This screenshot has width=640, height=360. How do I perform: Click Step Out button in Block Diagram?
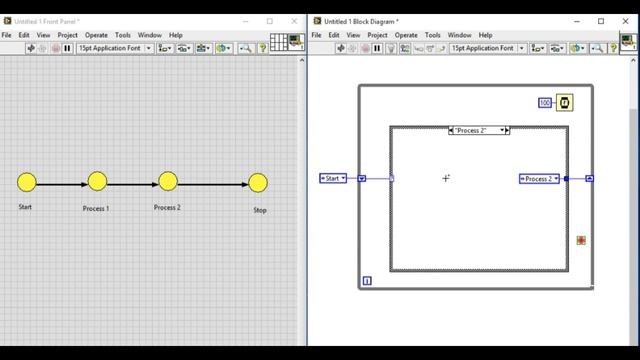click(441, 49)
